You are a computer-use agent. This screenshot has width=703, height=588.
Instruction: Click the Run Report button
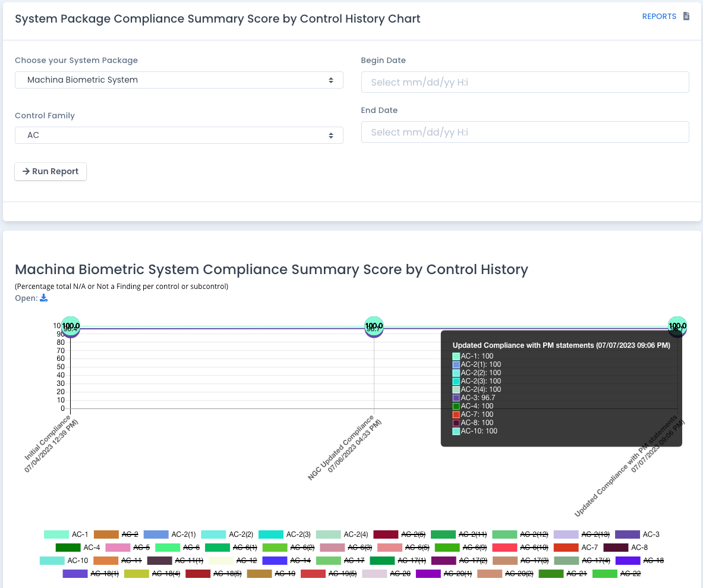tap(51, 171)
